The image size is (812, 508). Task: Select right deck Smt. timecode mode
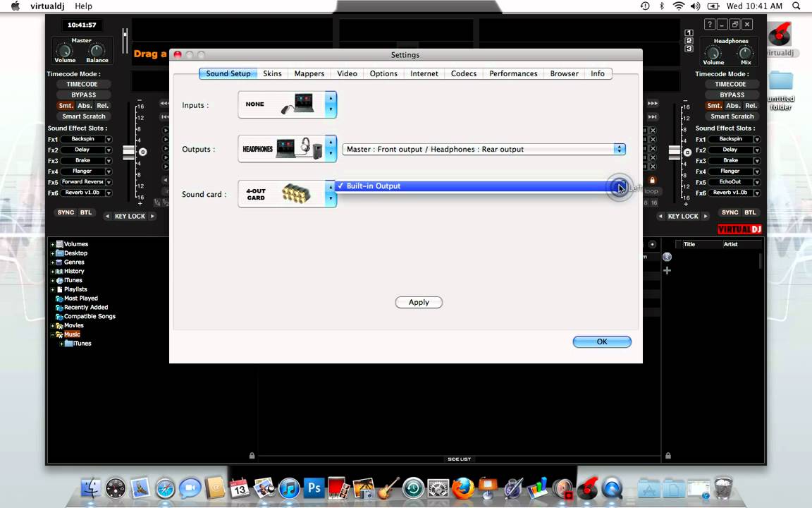tap(714, 106)
